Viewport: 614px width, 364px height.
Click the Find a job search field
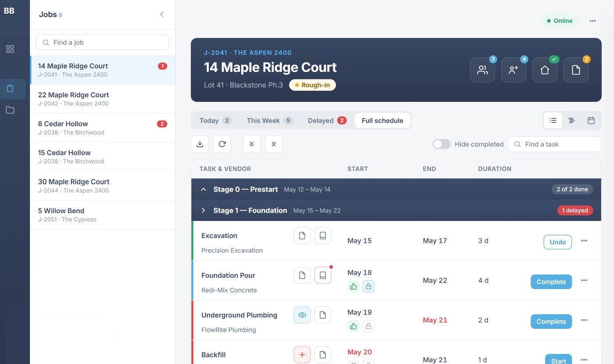[x=103, y=43]
